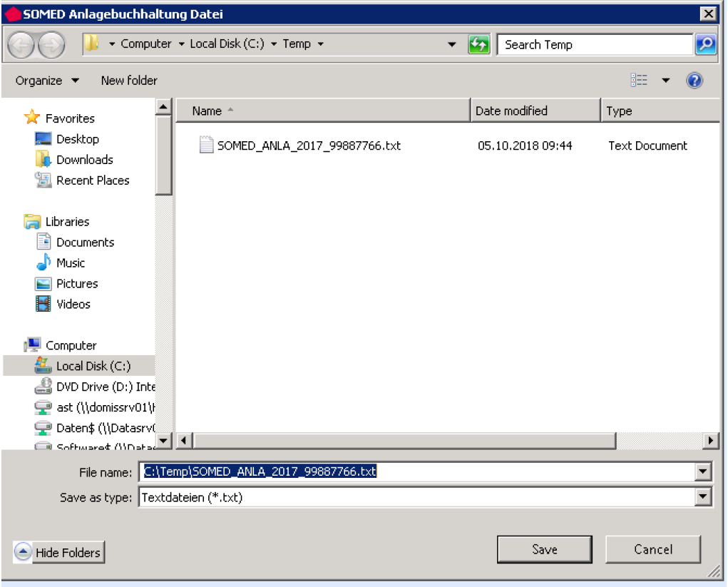Select Videos under Libraries
Image resolution: width=728 pixels, height=587 pixels.
[x=73, y=304]
